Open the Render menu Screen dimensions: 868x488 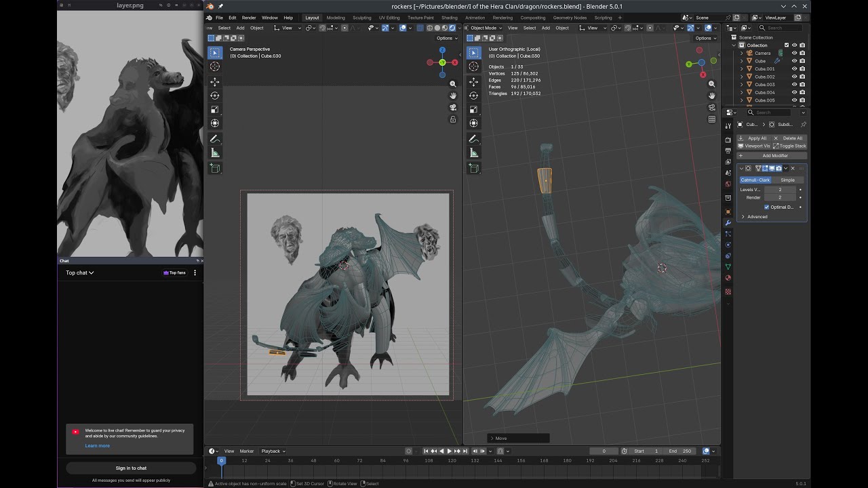(249, 18)
